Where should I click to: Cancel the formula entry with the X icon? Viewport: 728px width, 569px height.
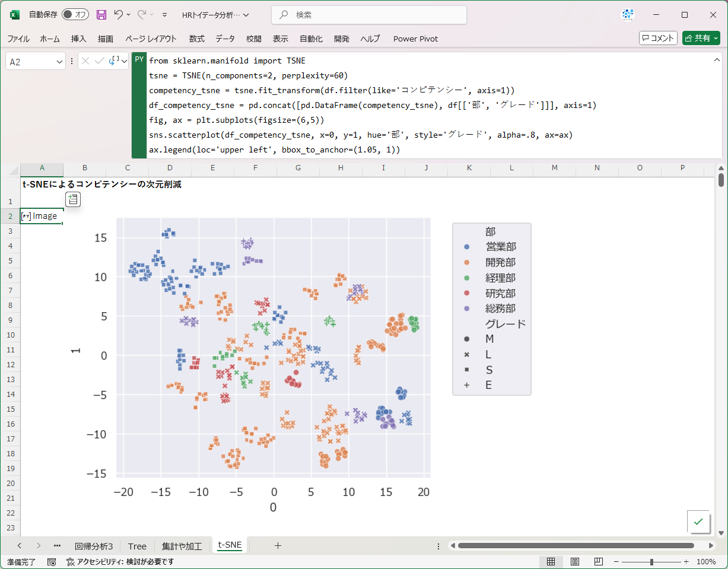pos(86,61)
